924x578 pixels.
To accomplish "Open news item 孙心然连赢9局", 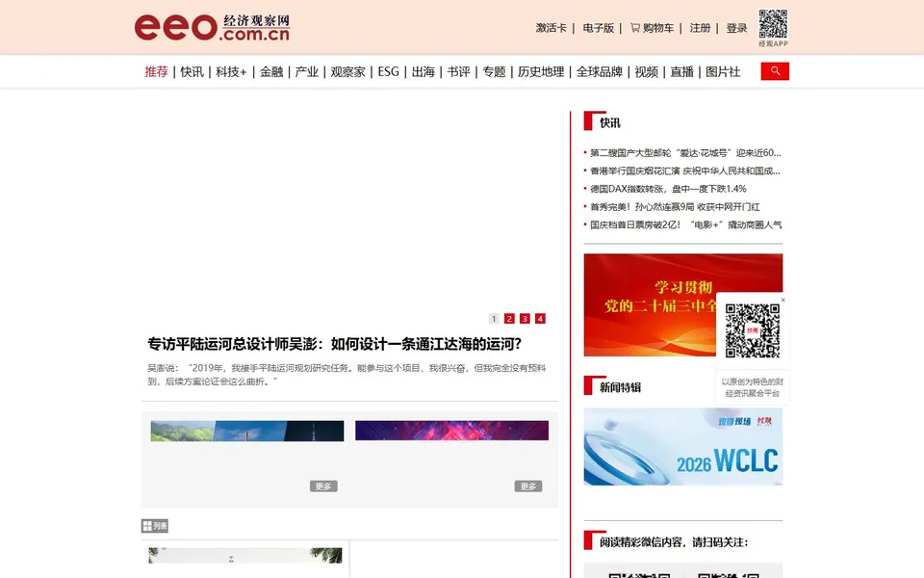I will (675, 207).
